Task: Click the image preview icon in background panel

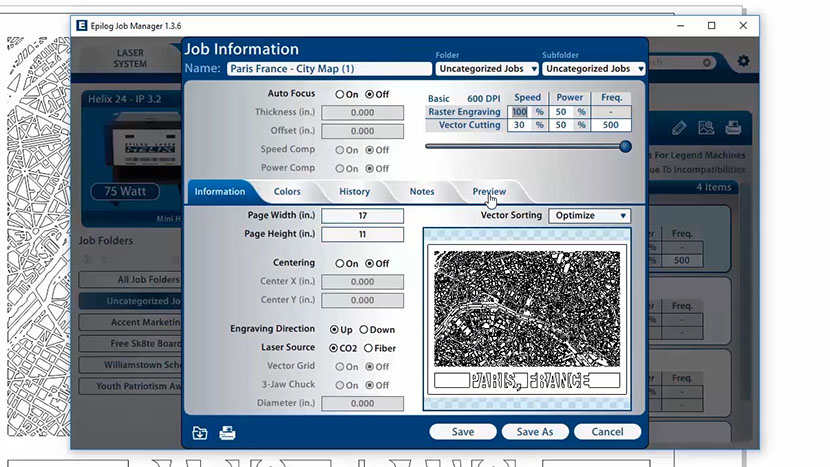Action: pos(706,128)
